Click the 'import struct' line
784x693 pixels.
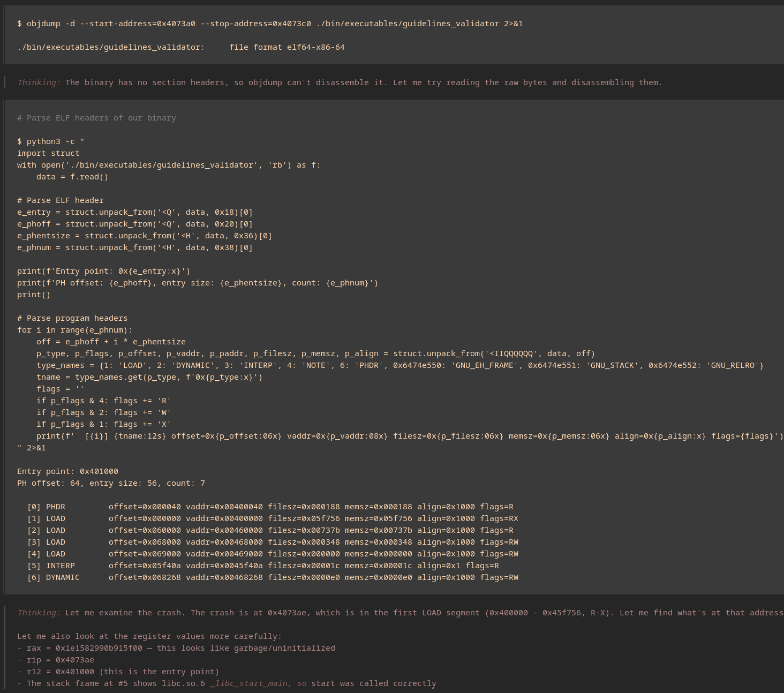(48, 153)
